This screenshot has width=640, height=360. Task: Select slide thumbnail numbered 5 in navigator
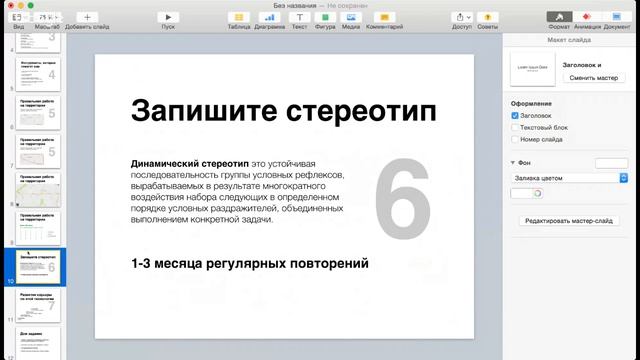pos(38,74)
